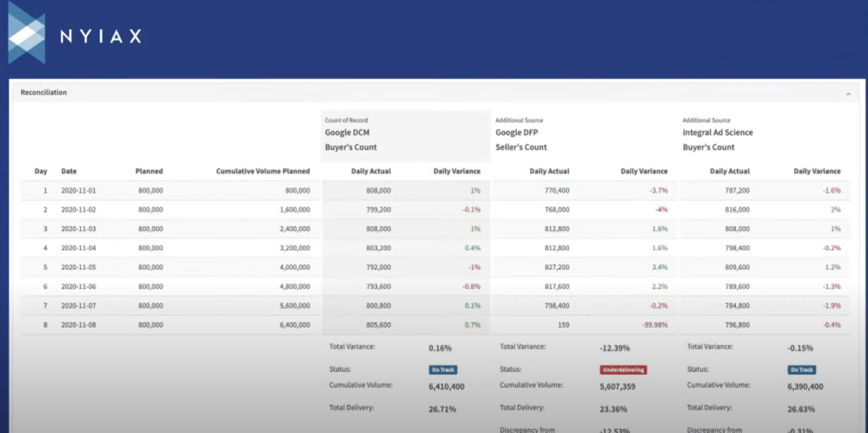Select date cell 2020-11-02

tap(78, 210)
